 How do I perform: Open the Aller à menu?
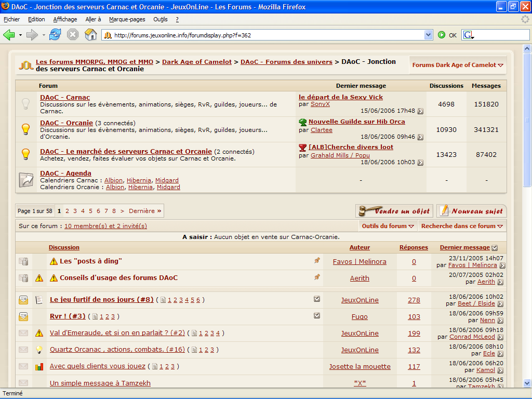click(94, 19)
